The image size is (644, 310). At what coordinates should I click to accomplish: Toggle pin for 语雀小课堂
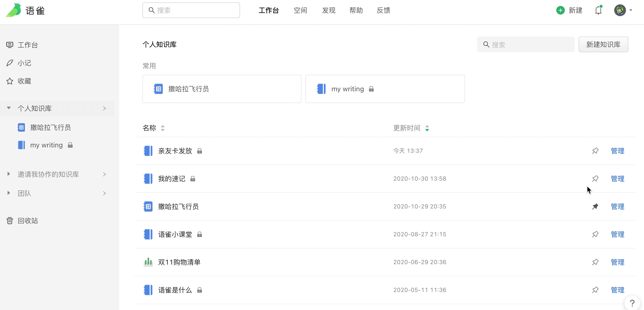pyautogui.click(x=595, y=234)
